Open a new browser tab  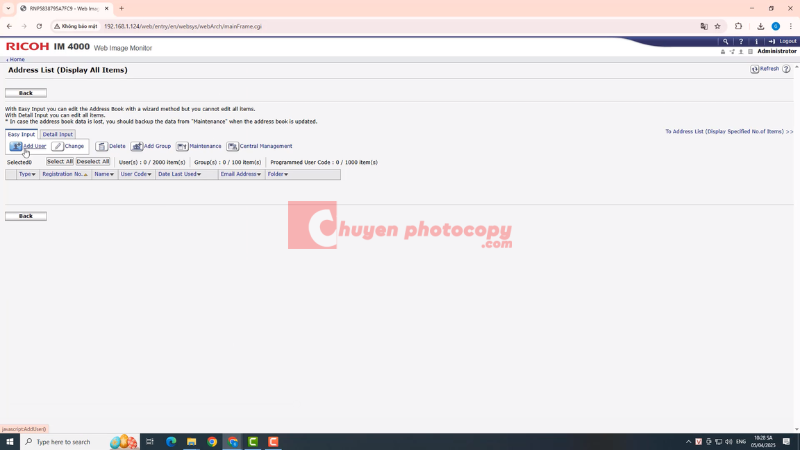[x=121, y=9]
